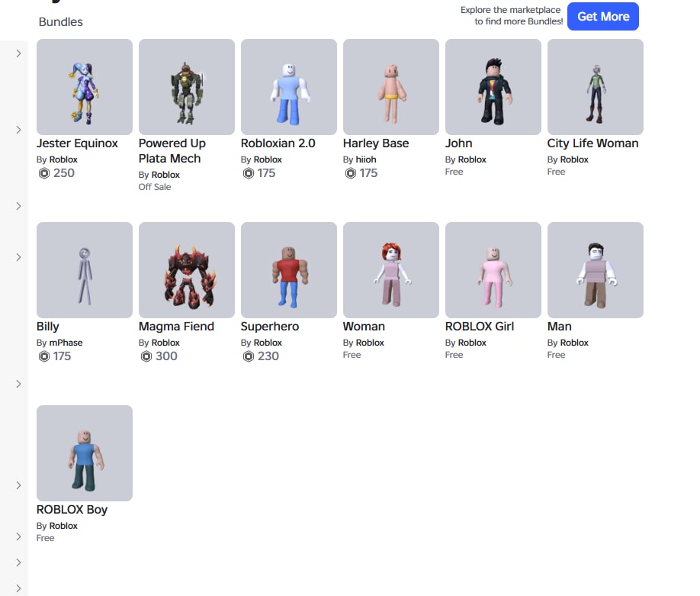
Task: Click the Robux icon under Superhero
Action: 249,356
